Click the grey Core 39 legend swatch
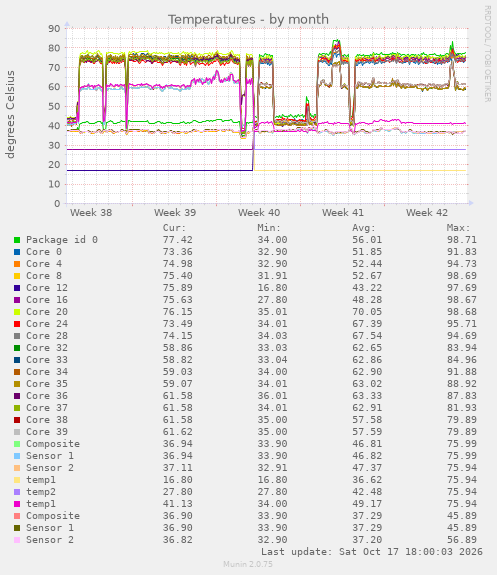The image size is (497, 575). (17, 432)
